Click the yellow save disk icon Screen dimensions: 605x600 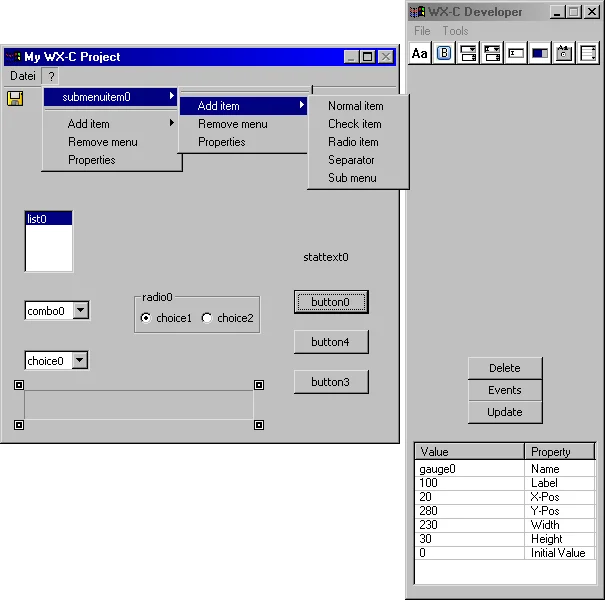tap(15, 98)
